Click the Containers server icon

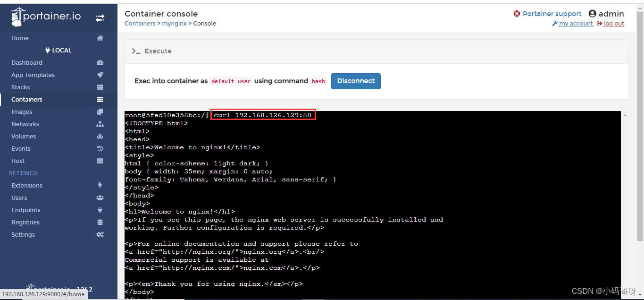[x=100, y=100]
